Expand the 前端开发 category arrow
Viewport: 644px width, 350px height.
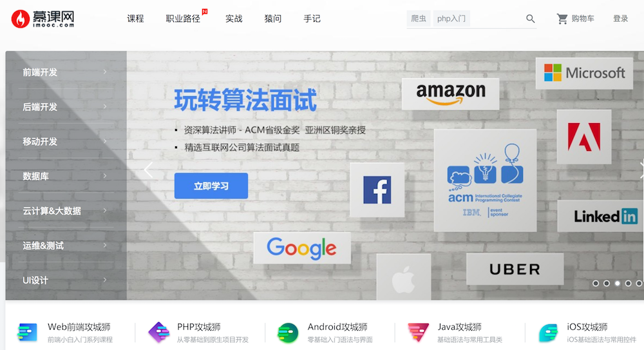(105, 72)
